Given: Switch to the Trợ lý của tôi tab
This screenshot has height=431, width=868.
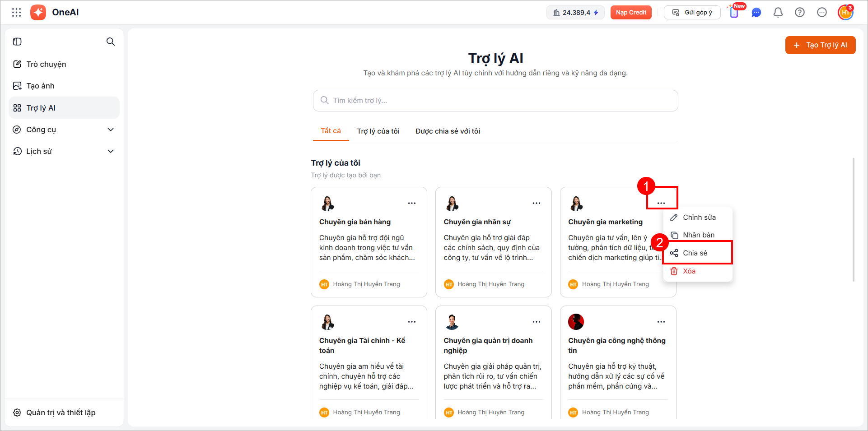Looking at the screenshot, I should tap(378, 131).
